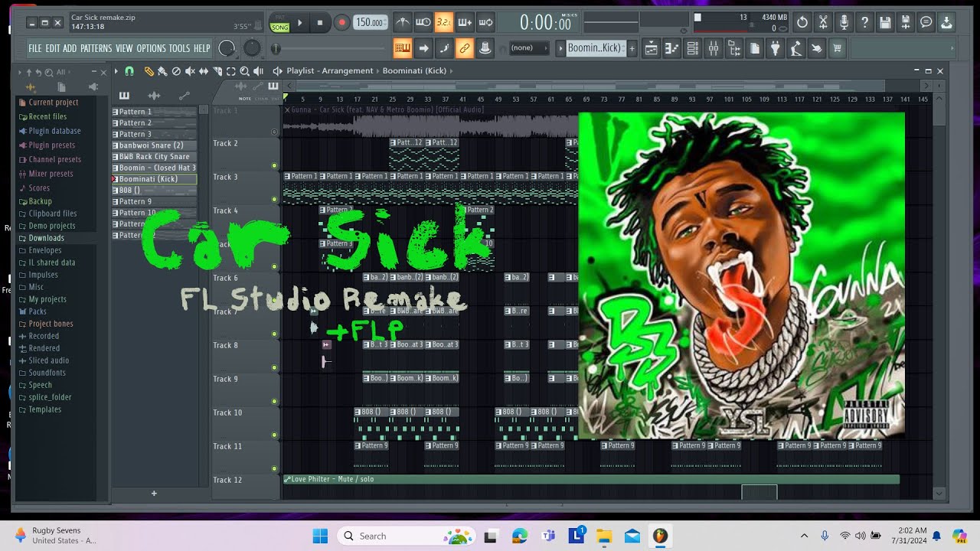Toggle the 3.2 countdown before recording
Screen dimensions: 980x551
[x=443, y=22]
